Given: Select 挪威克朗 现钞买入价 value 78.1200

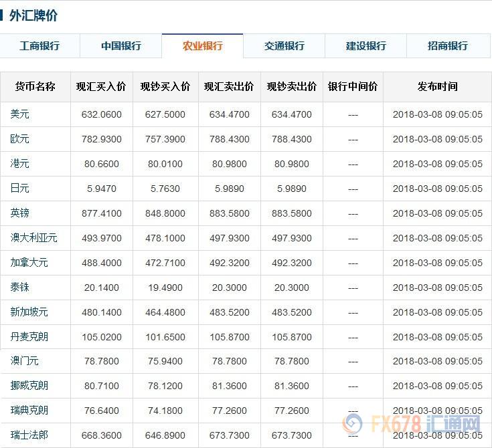Looking at the screenshot, I should (x=165, y=386).
